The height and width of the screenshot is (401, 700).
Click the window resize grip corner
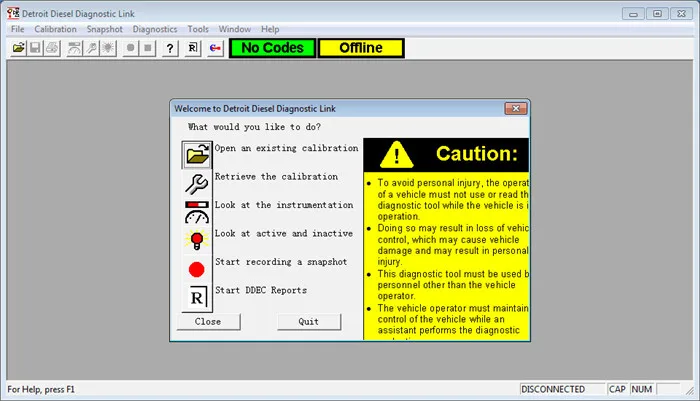(x=690, y=391)
